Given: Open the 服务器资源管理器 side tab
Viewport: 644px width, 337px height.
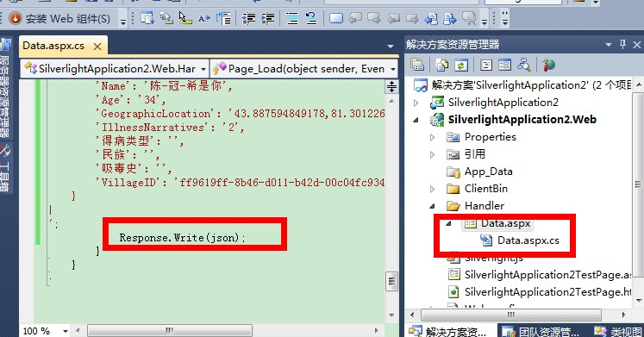Looking at the screenshot, I should click(5, 87).
